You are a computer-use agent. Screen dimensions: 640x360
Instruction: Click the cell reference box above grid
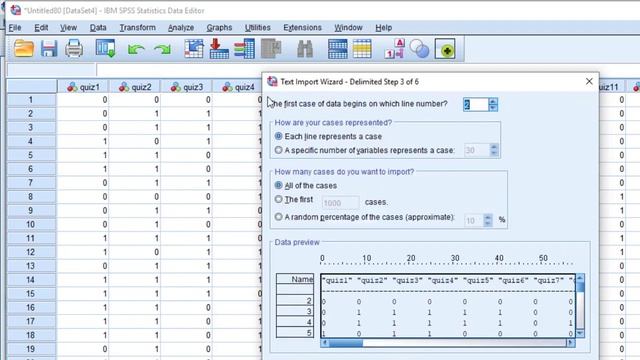pyautogui.click(x=51, y=70)
